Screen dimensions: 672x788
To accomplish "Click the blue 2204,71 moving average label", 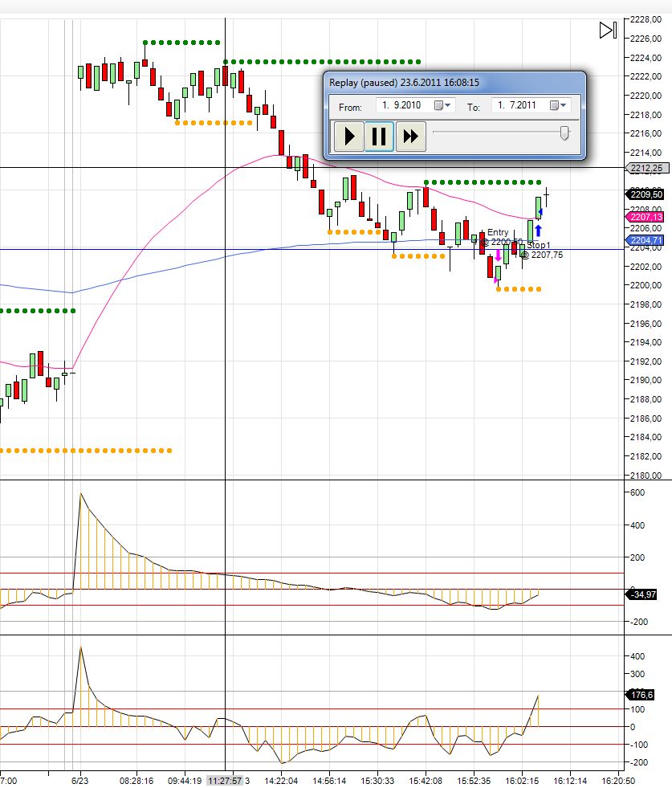I will coord(645,240).
